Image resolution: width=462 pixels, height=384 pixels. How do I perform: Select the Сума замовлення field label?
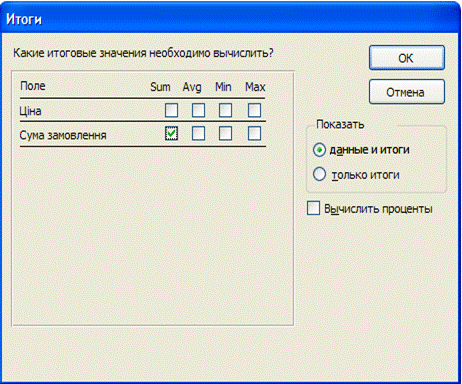coord(63,135)
